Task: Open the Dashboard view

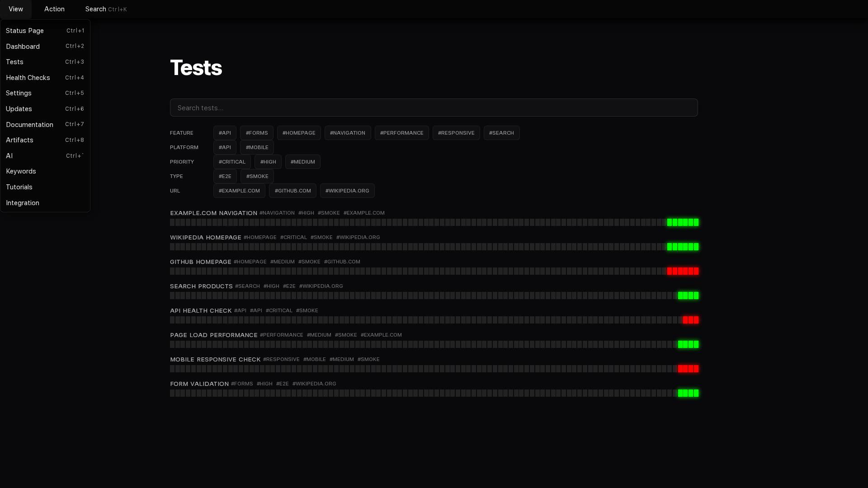Action: point(23,46)
